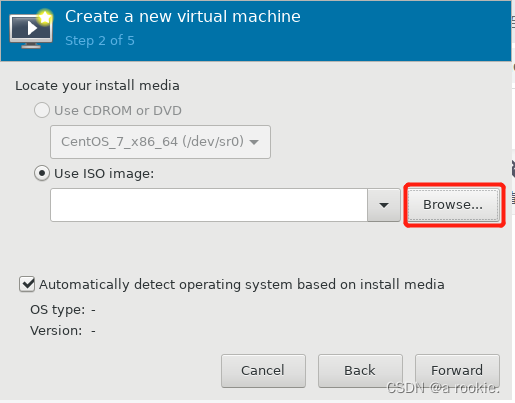Expand the ISO image path history arrow

pyautogui.click(x=384, y=205)
